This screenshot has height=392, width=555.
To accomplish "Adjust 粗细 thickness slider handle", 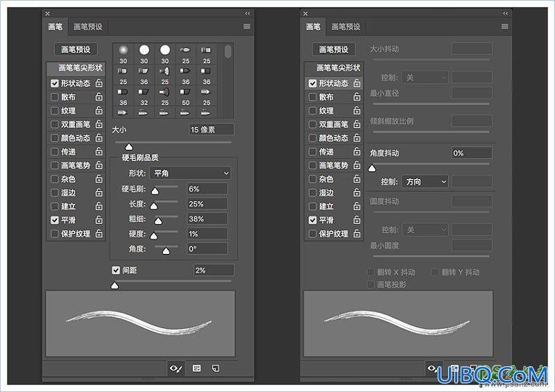I will [158, 221].
